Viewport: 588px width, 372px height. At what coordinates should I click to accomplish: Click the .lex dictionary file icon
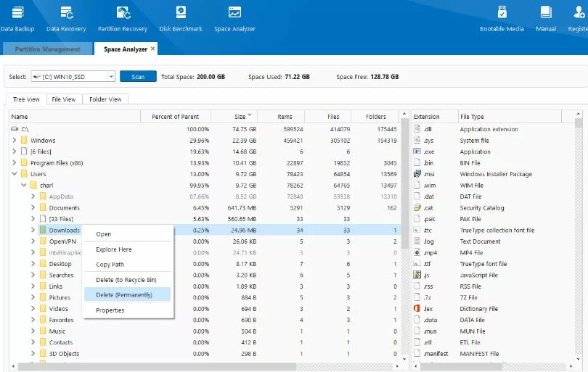417,309
